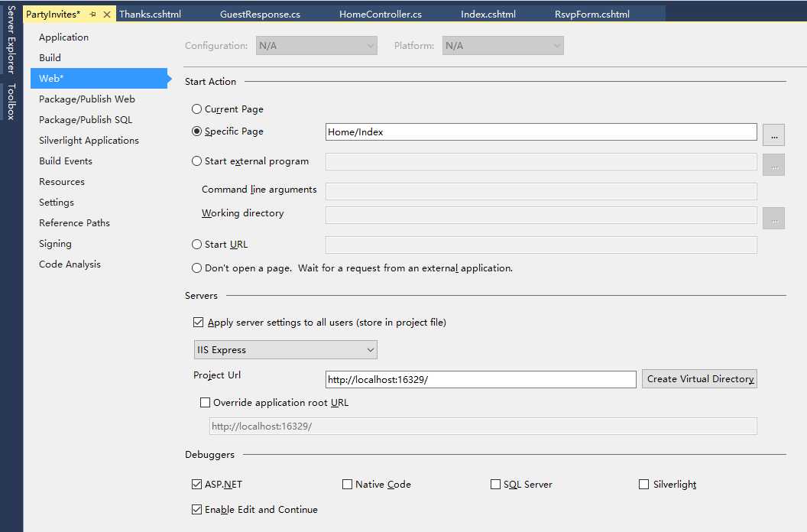Screen dimensions: 807x532
Task: Switch to the GuestResponse.cs tab
Action: [260, 15]
